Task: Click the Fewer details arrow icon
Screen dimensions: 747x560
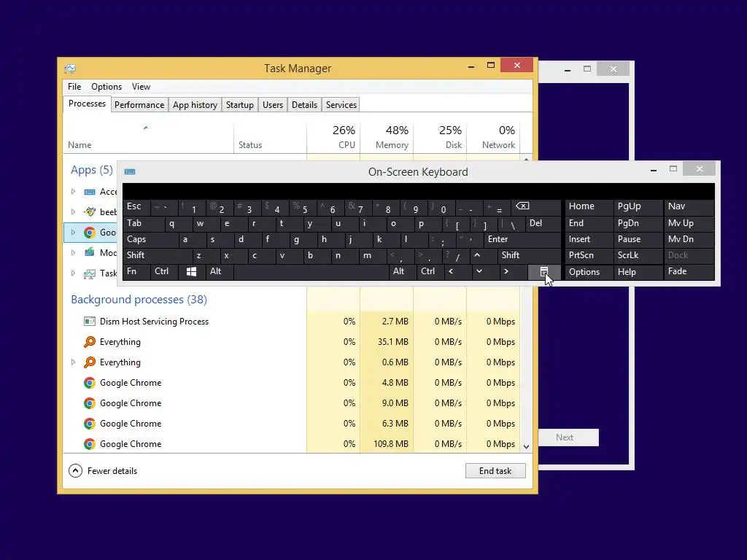Action: [75, 471]
